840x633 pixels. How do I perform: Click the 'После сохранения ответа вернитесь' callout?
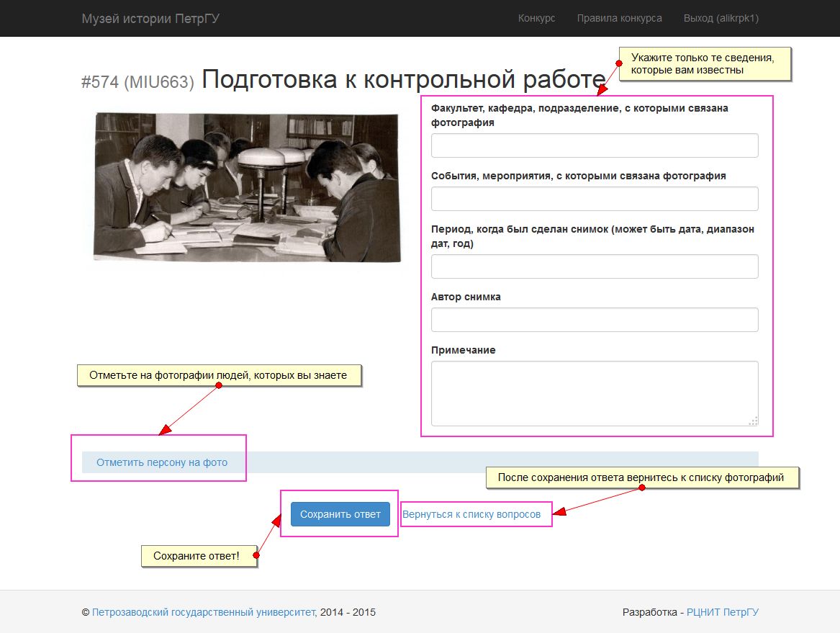click(x=641, y=477)
